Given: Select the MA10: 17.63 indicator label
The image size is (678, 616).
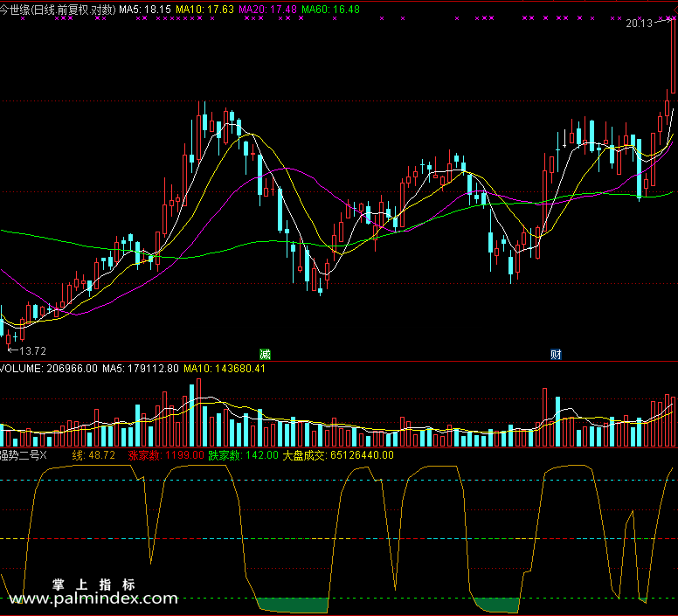Looking at the screenshot, I should coord(204,9).
